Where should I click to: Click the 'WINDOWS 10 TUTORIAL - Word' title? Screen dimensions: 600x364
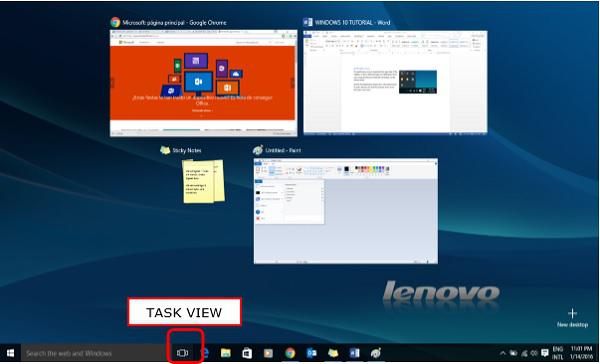[x=352, y=22]
